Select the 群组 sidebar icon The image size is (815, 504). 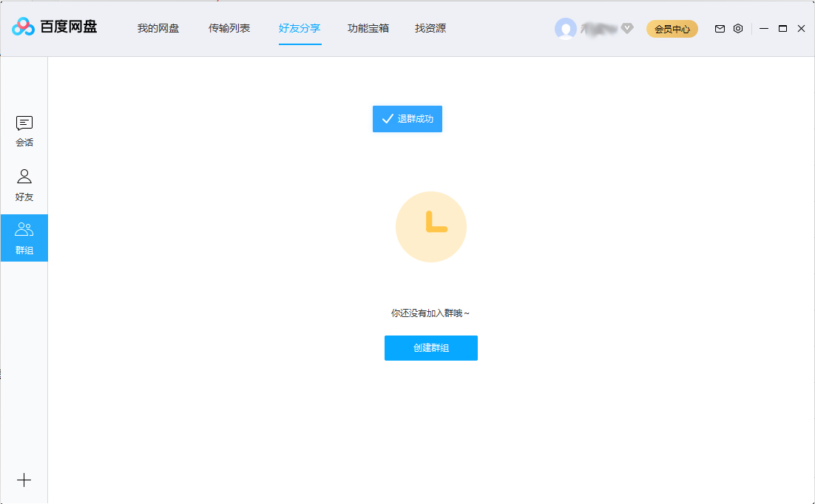[x=24, y=236]
